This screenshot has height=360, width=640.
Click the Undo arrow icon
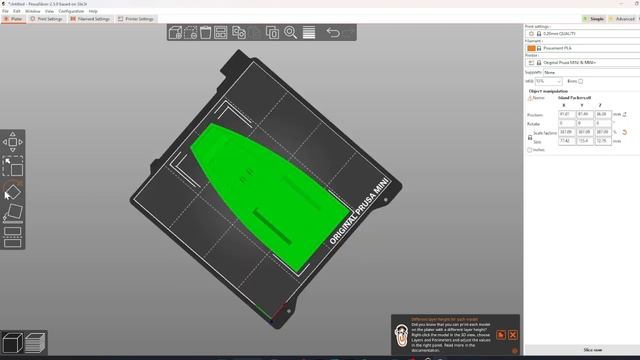[333, 33]
